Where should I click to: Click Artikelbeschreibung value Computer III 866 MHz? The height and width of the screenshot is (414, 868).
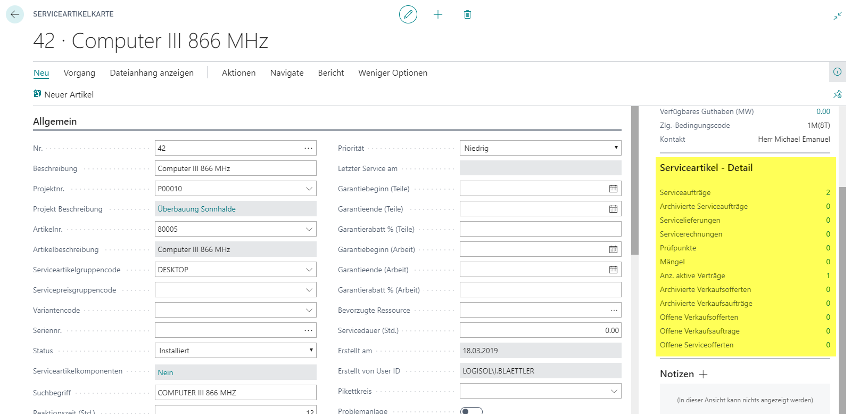[236, 249]
